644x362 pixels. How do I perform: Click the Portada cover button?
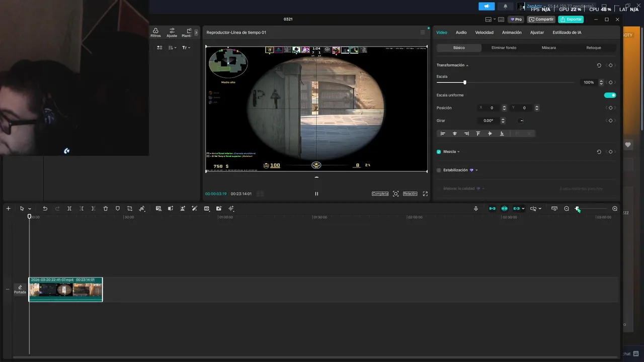20,290
